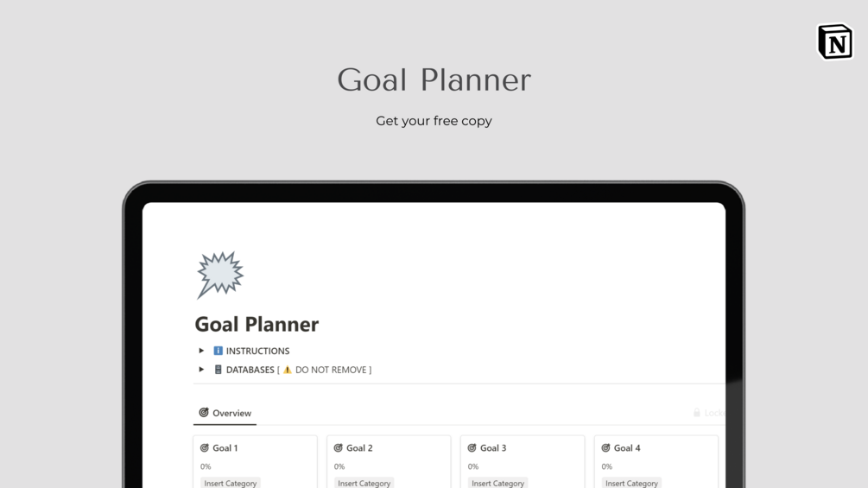Open the Goal 4 card title
868x488 pixels.
(627, 447)
